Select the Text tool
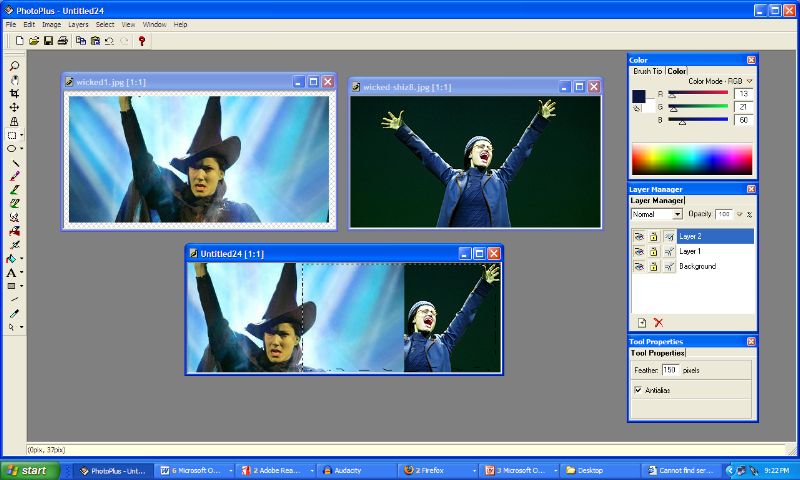Screen dimensions: 800x480 (x=12, y=272)
